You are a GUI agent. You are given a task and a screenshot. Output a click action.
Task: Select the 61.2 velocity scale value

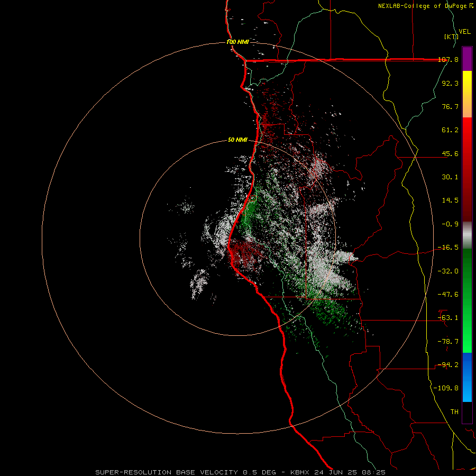[x=450, y=130]
